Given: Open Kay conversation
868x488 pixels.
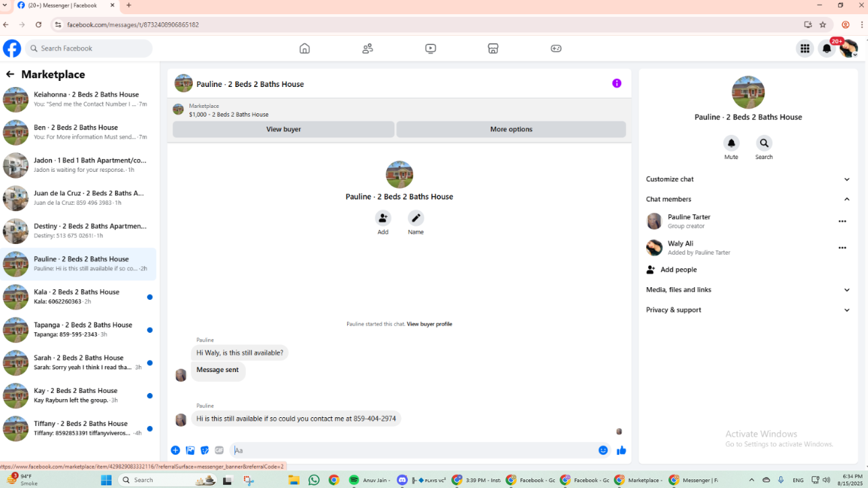Looking at the screenshot, I should (x=78, y=396).
